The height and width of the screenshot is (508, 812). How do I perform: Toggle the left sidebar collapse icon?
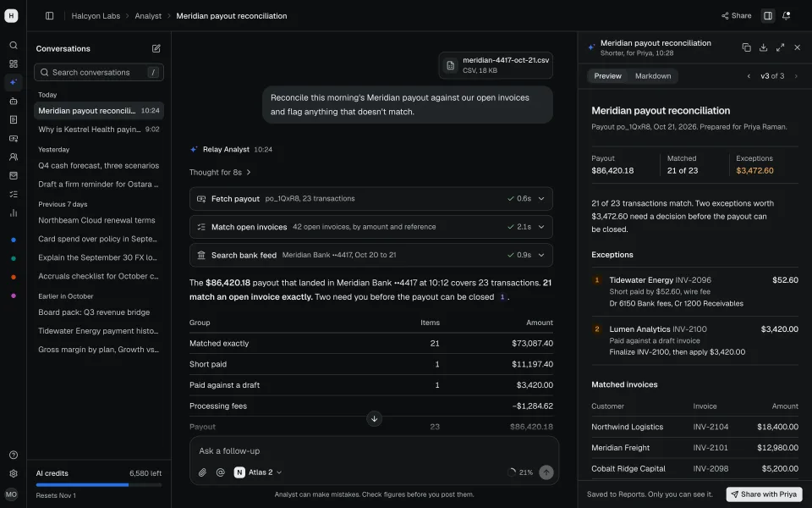(50, 15)
